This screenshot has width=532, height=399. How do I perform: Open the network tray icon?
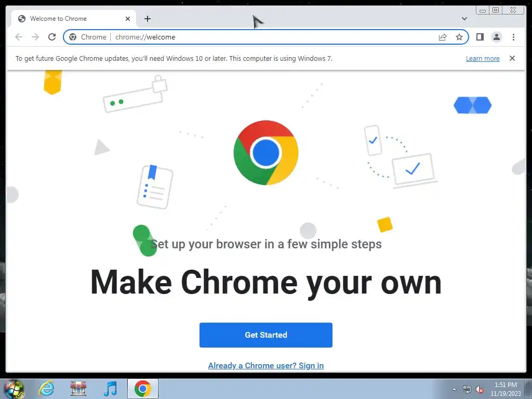point(467,389)
